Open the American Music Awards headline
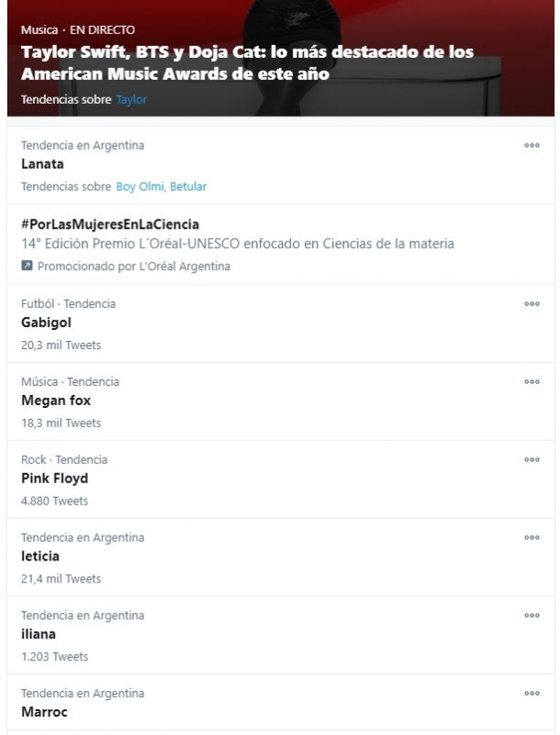 (x=248, y=62)
